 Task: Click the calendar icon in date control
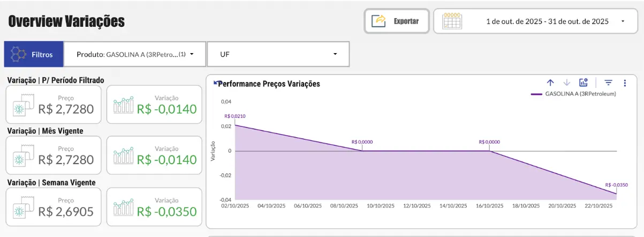(x=452, y=21)
